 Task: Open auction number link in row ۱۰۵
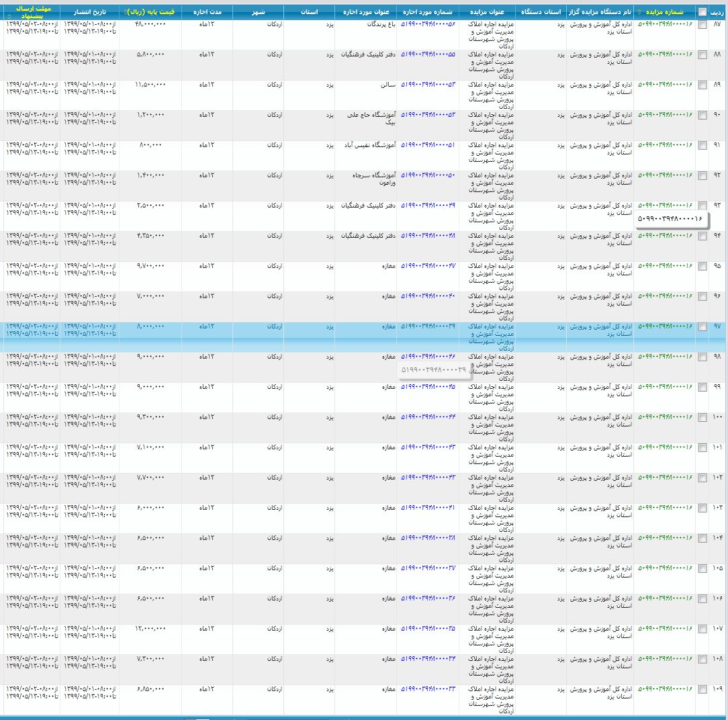(665, 568)
